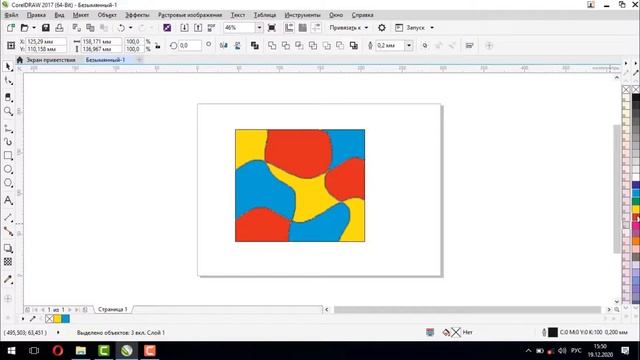
Task: Save the document with floppy icon
Action: (x=46, y=28)
